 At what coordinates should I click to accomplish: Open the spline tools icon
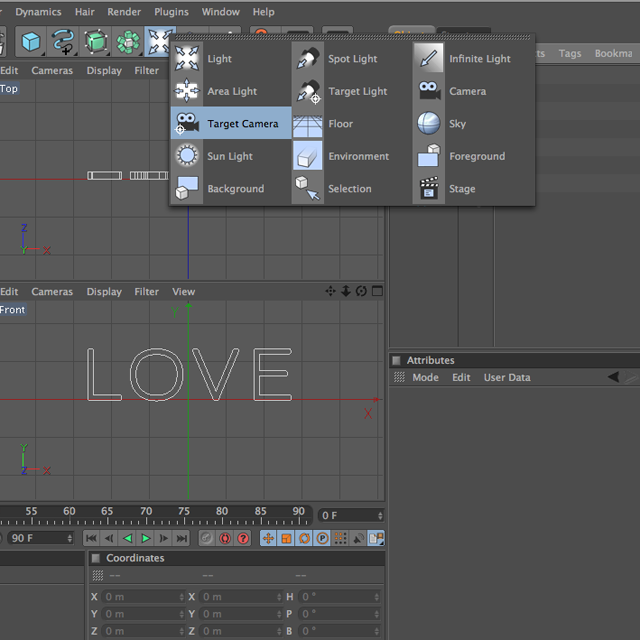(x=63, y=42)
